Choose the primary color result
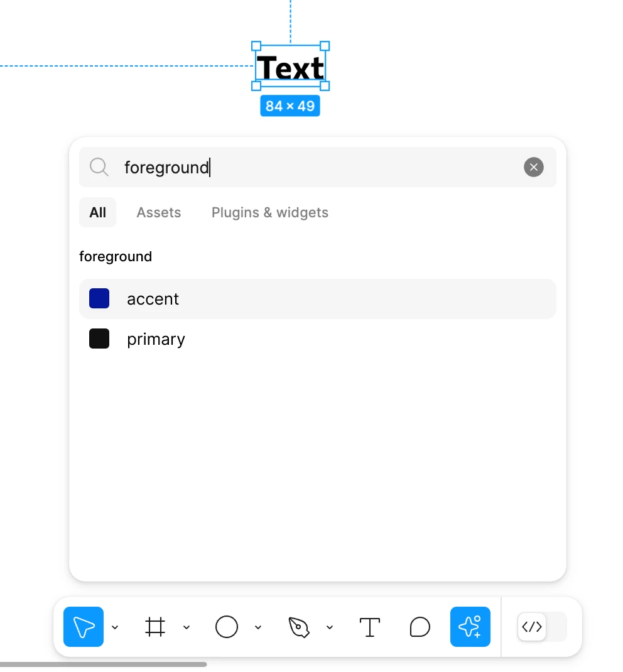 [318, 339]
